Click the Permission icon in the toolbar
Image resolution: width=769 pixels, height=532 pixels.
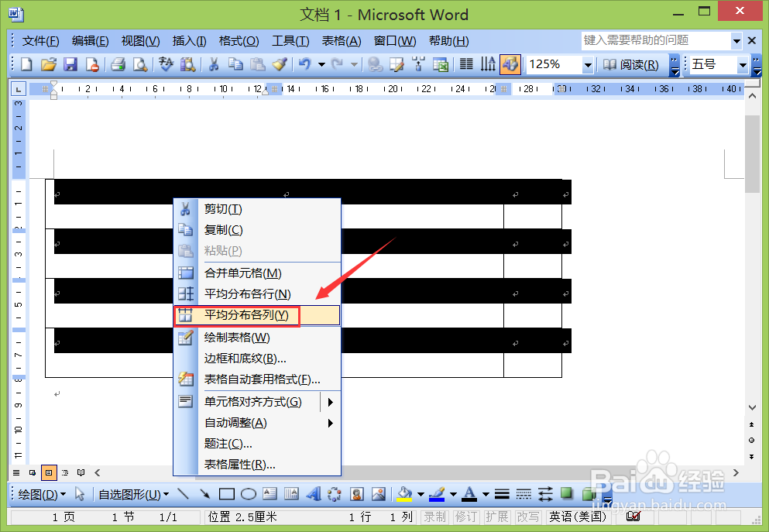coord(92,65)
